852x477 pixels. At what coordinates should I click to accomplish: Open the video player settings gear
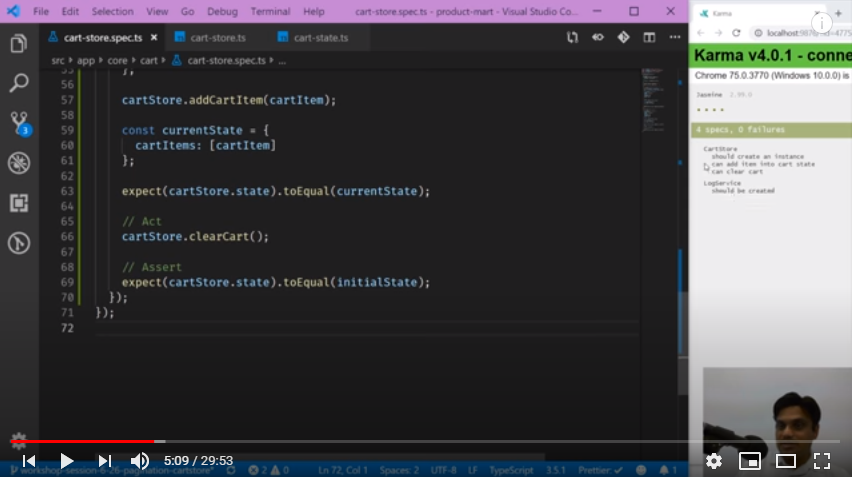click(714, 461)
